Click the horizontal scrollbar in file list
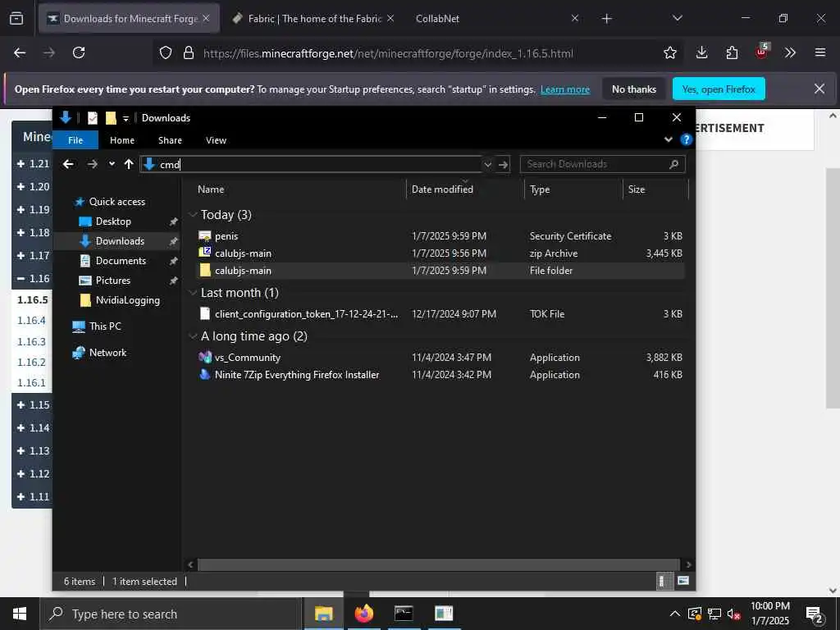This screenshot has width=840, height=630. (438, 564)
